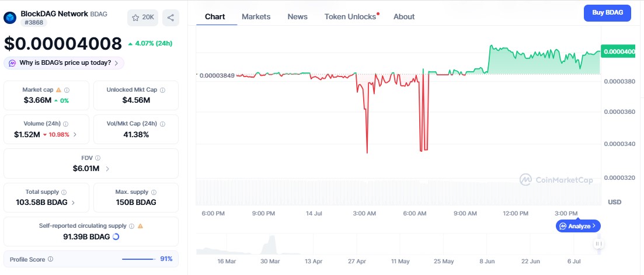Viewport: 644px width, 275px height.
Task: Expand the Volume (24h) chevron
Action: pos(75,134)
